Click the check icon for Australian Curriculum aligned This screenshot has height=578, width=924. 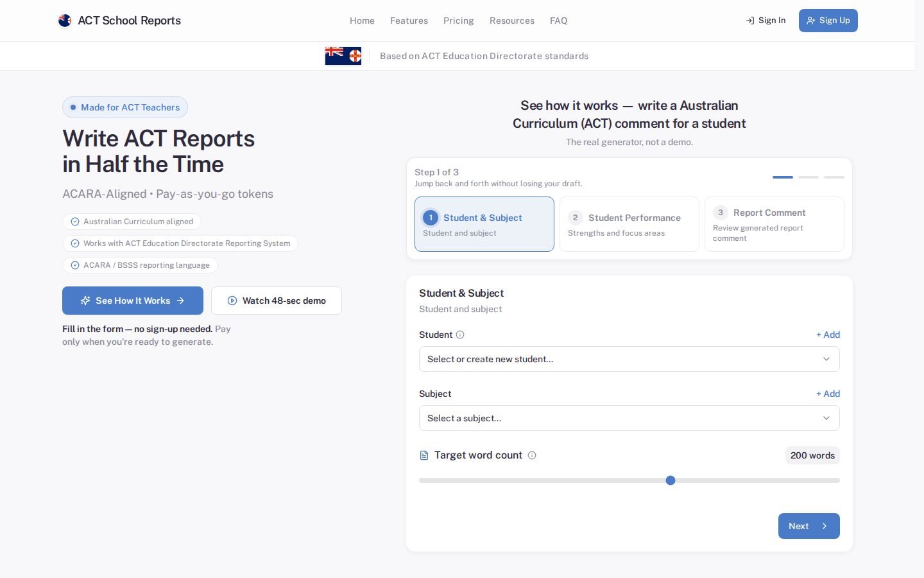[x=75, y=222]
